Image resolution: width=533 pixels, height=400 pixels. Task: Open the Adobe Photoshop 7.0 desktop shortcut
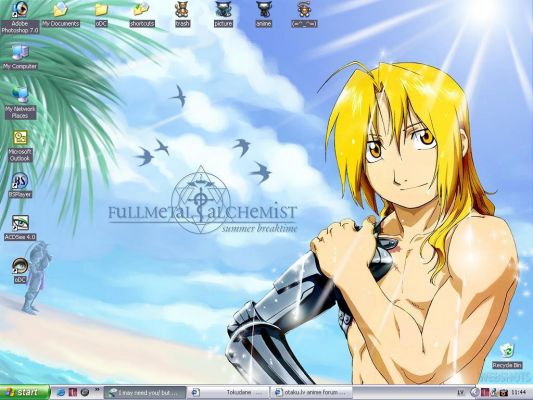click(x=20, y=17)
